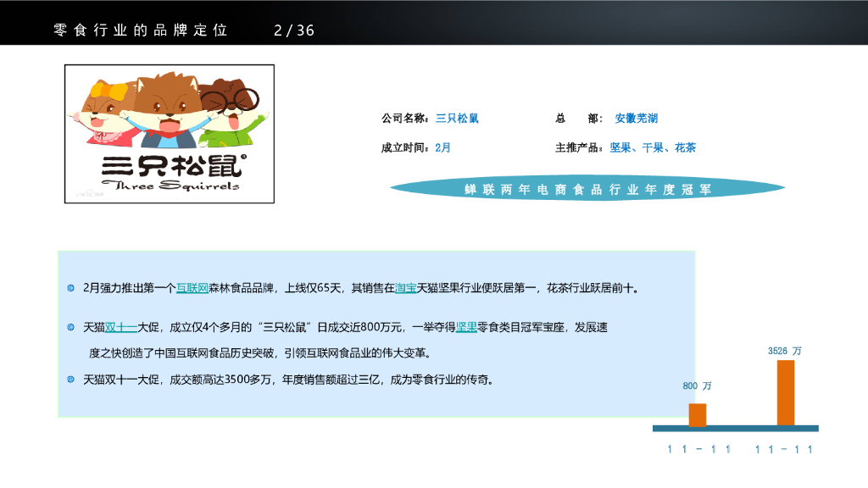Screen dimensions: 868x488
Task: Click the products text 坚果、干果、花茶
Action: [653, 147]
